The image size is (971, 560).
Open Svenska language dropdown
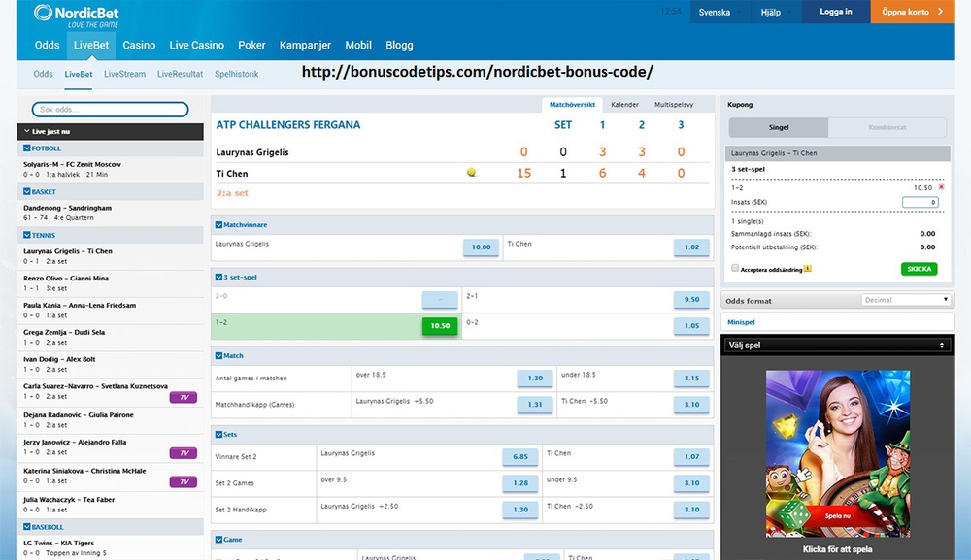(x=719, y=12)
